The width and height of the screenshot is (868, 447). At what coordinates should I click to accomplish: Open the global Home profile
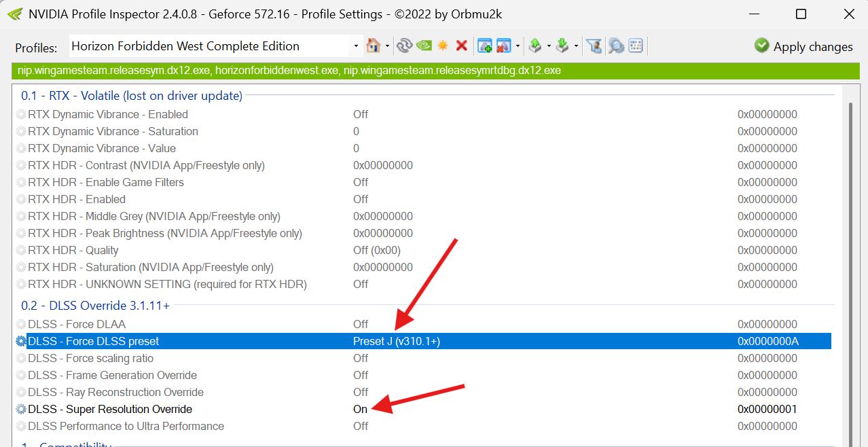pos(373,46)
